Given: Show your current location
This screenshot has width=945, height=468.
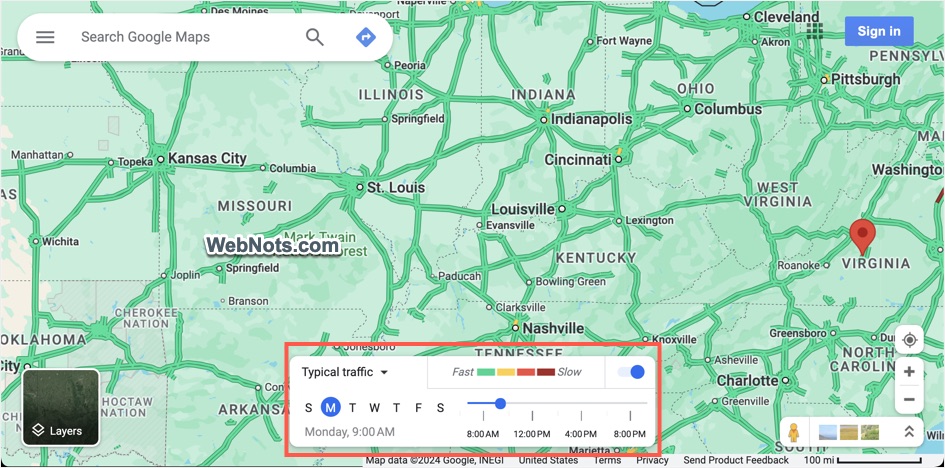Looking at the screenshot, I should click(x=909, y=340).
